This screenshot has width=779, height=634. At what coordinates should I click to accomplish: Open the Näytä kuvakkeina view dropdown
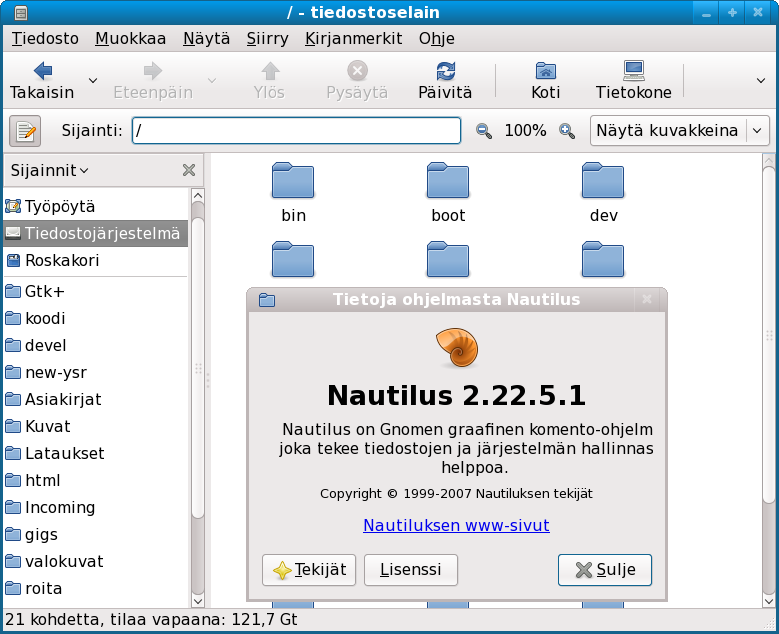(679, 131)
